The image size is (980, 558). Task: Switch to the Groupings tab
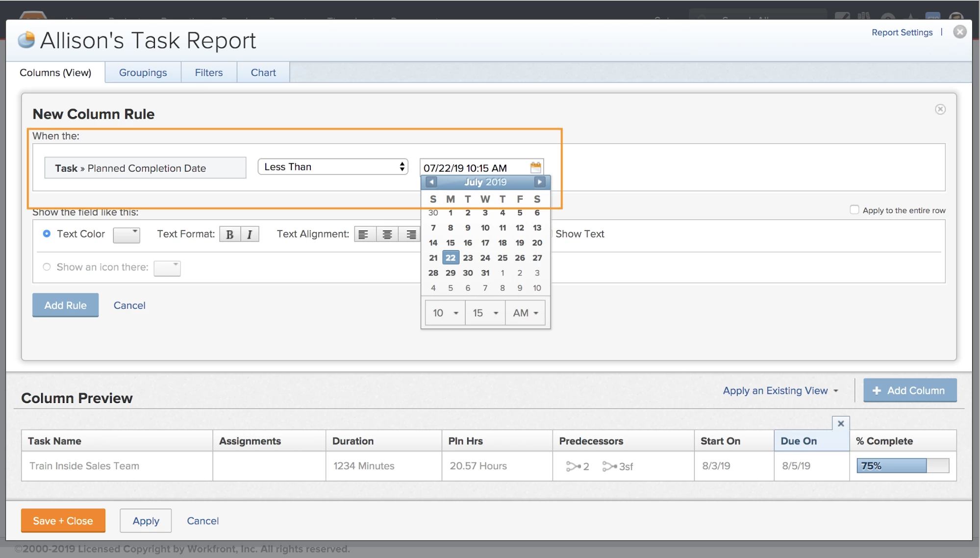coord(143,73)
